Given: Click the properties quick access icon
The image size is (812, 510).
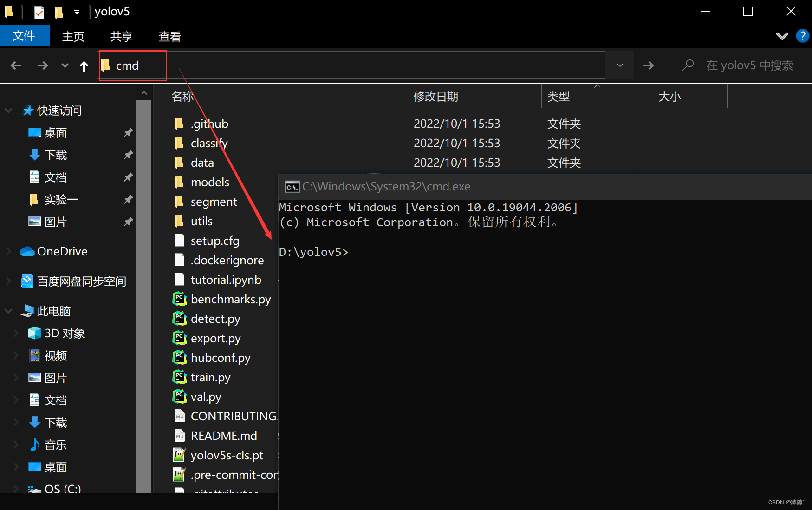Looking at the screenshot, I should 39,12.
